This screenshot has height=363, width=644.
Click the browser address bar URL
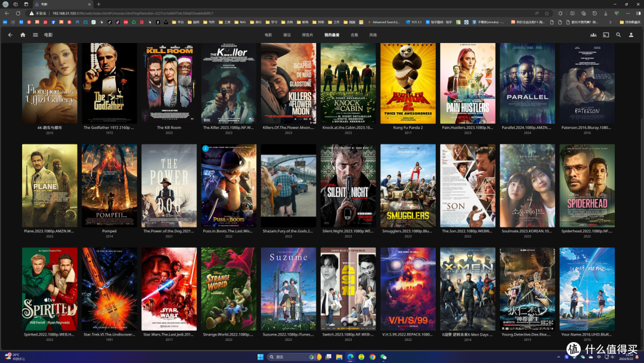click(x=132, y=13)
